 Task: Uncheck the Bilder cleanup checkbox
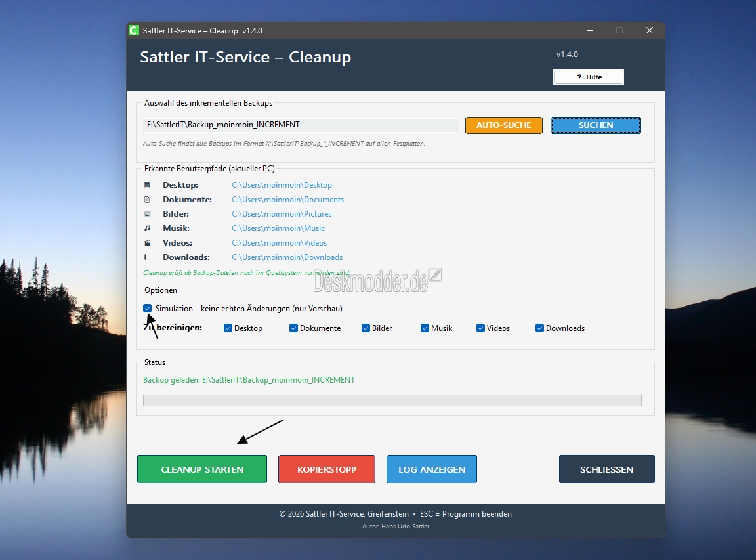366,328
